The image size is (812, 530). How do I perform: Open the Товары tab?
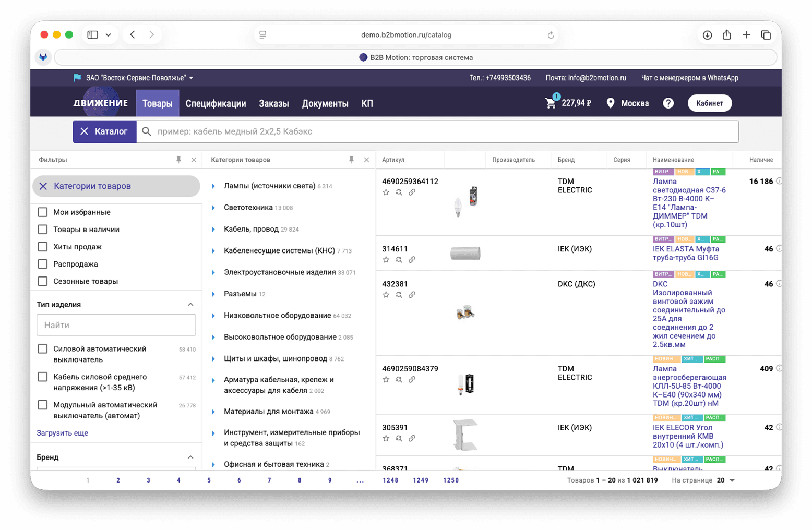(158, 103)
